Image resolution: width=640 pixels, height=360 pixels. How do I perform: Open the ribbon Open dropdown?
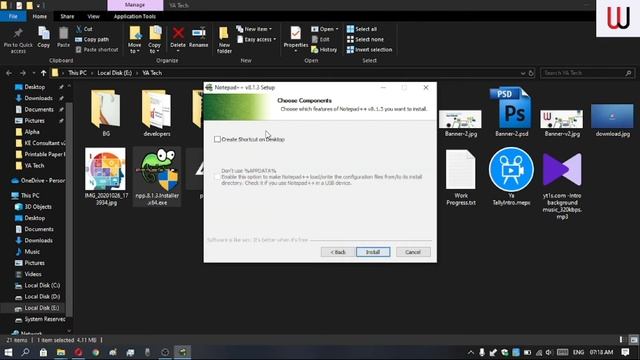[x=325, y=29]
